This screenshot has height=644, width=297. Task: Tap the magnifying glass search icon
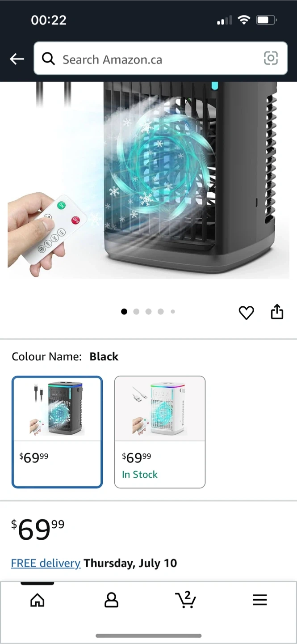[x=48, y=59]
